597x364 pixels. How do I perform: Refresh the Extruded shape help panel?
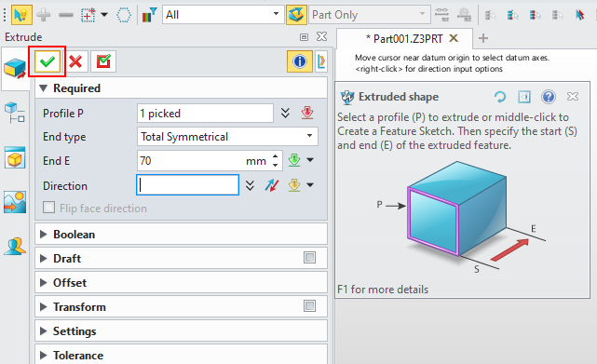click(500, 97)
